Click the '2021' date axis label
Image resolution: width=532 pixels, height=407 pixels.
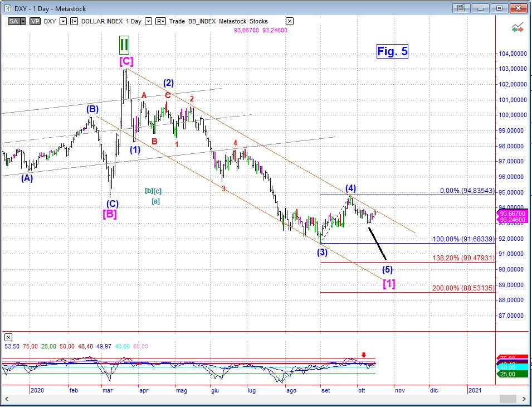coord(475,391)
